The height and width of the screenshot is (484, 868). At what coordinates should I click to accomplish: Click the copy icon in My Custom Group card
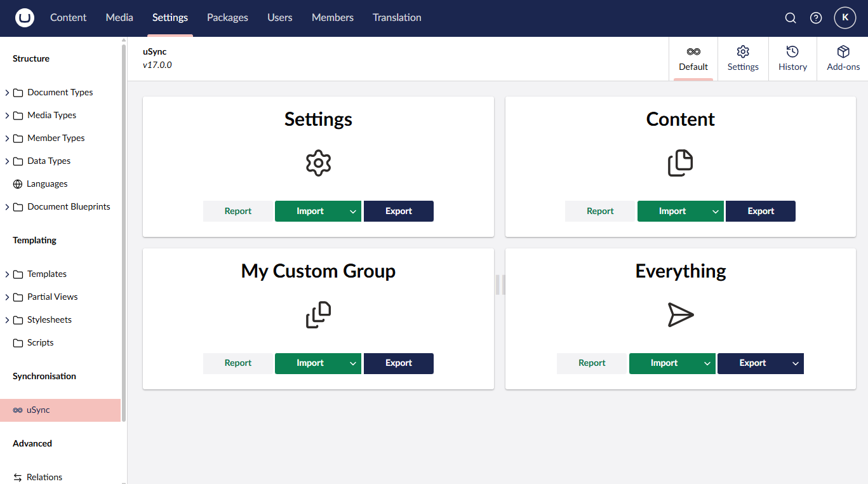pos(318,315)
